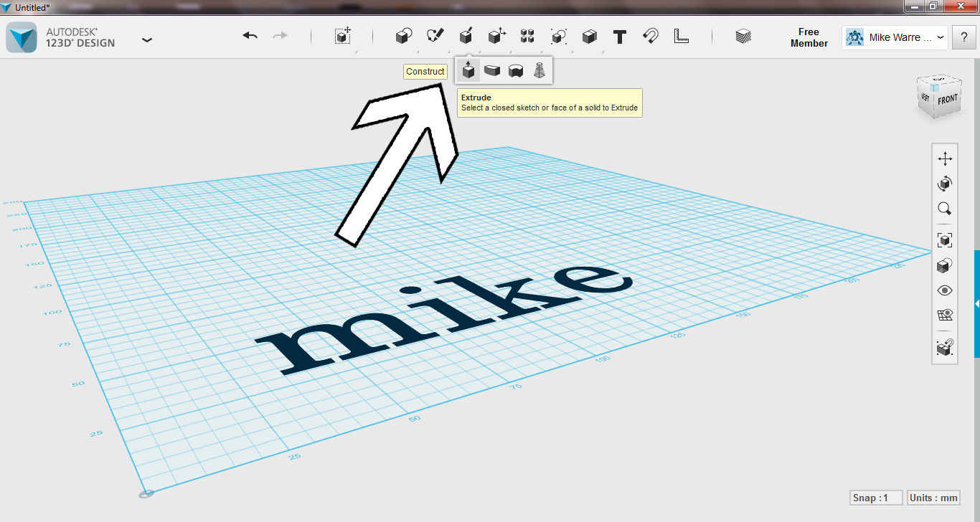Image resolution: width=980 pixels, height=522 pixels.
Task: Open the Snap : 1 setting
Action: click(875, 498)
